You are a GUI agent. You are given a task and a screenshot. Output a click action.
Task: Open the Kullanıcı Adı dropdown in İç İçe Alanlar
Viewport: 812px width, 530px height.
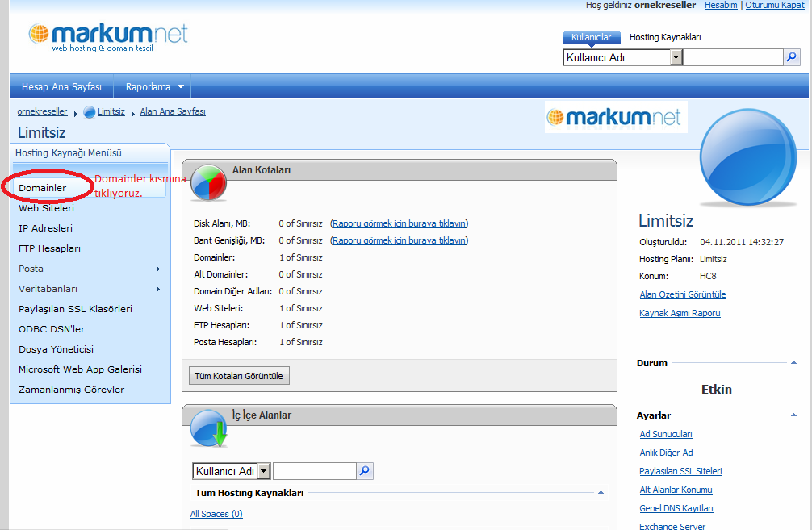(264, 471)
